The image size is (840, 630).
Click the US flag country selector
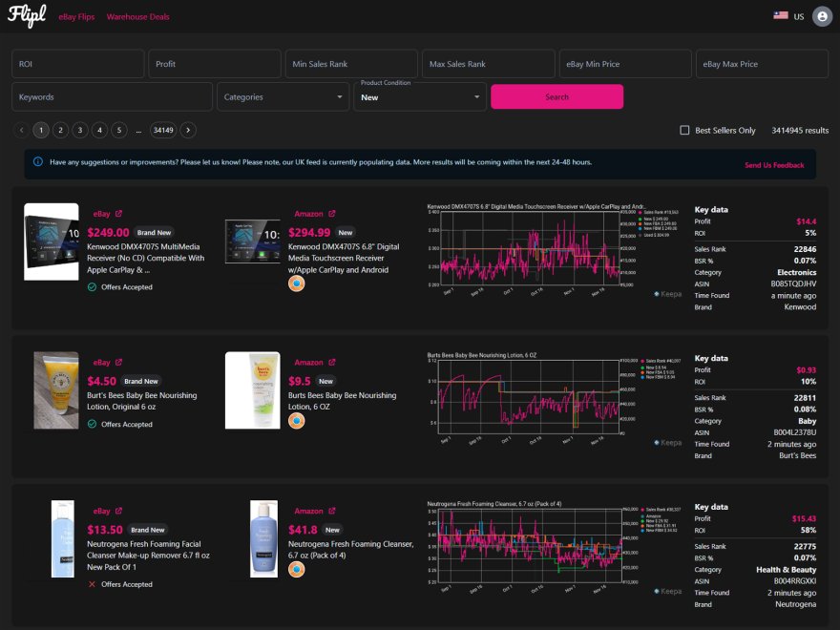point(781,15)
